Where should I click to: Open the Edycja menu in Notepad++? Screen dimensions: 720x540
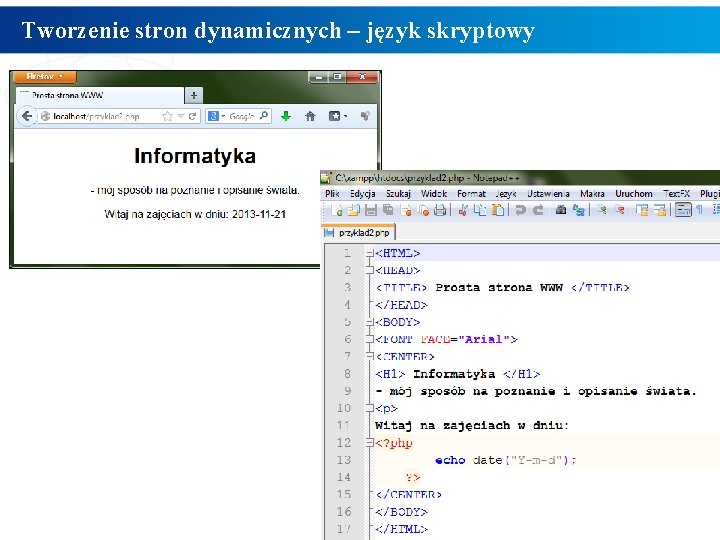[362, 193]
